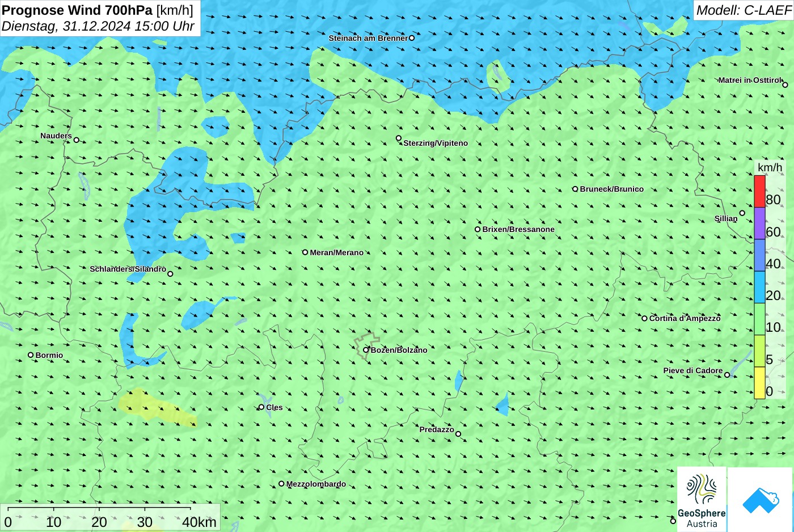Click the purple 60 km/h legend color
The height and width of the screenshot is (532, 794).
(x=759, y=223)
